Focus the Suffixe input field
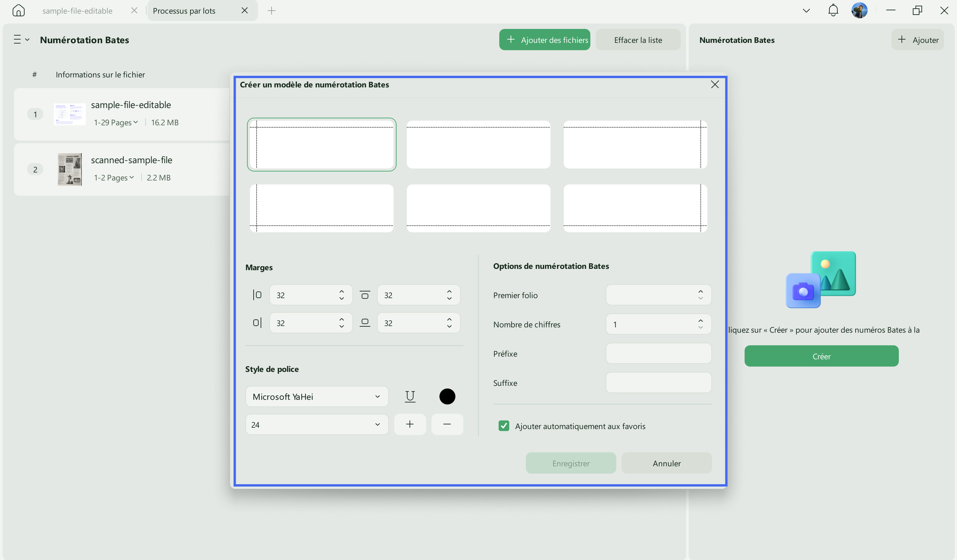This screenshot has width=957, height=560. pyautogui.click(x=658, y=382)
